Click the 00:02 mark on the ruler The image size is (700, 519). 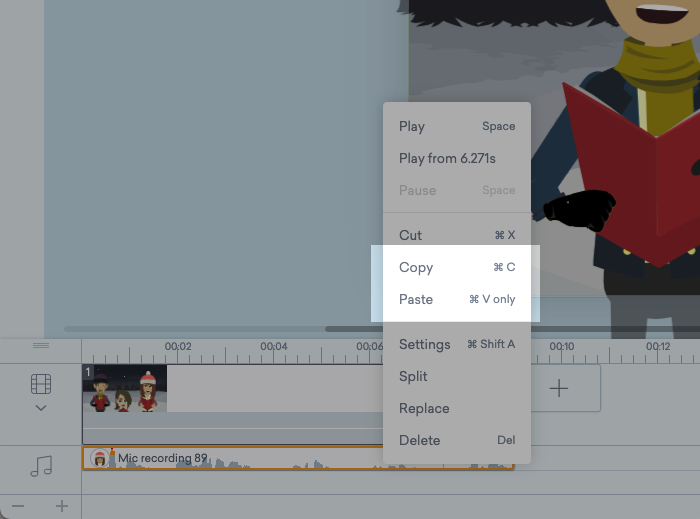click(178, 346)
